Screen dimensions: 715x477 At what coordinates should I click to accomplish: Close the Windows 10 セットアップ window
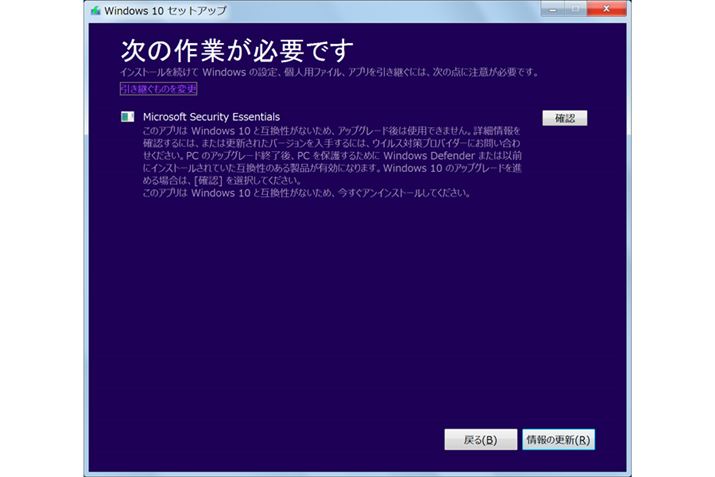(606, 9)
